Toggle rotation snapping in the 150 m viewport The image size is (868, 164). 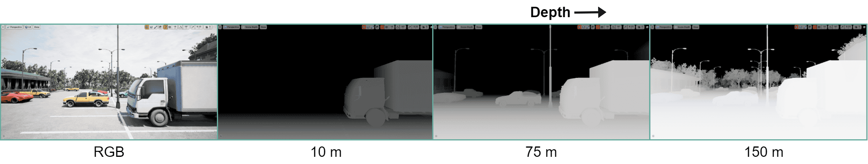(830, 27)
